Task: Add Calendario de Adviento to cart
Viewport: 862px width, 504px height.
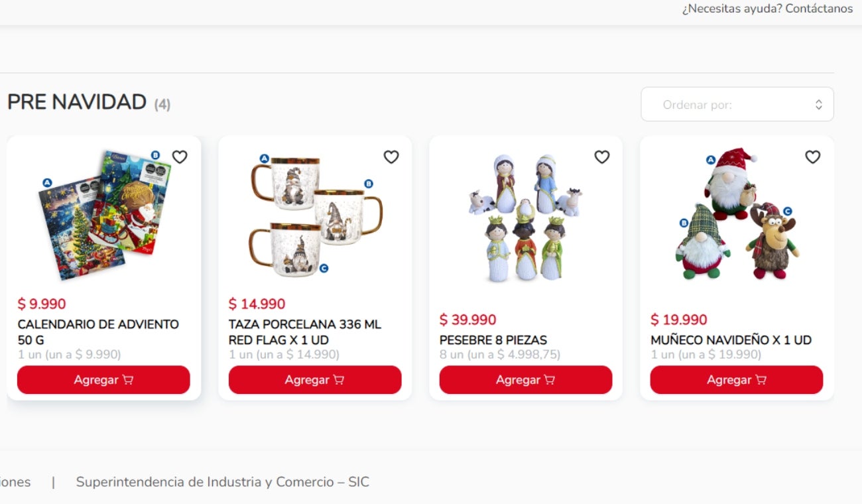Action: tap(103, 380)
